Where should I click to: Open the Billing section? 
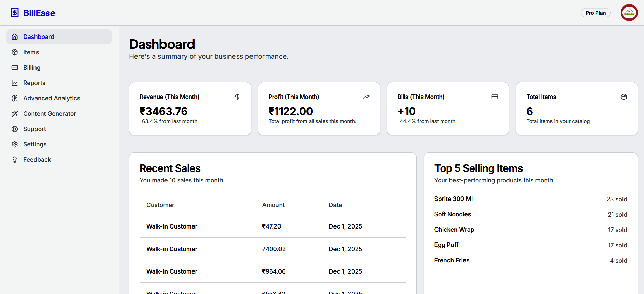(x=59, y=67)
